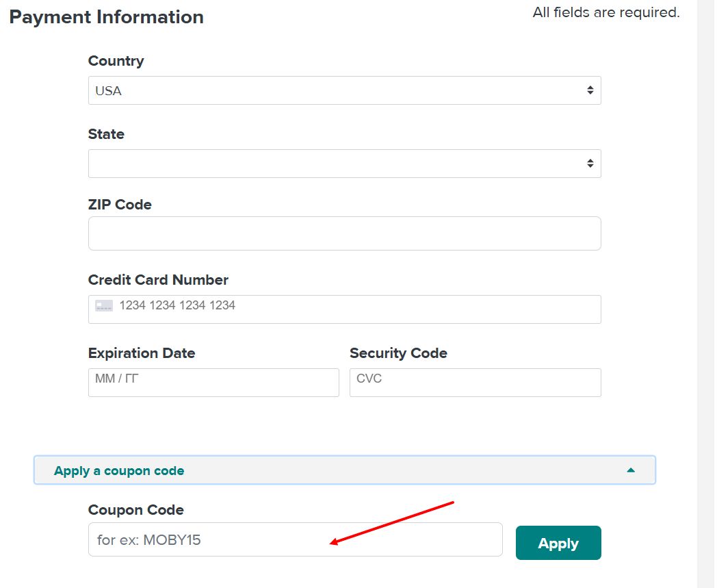The image size is (717, 588).
Task: Click the Country field label
Action: (x=116, y=61)
